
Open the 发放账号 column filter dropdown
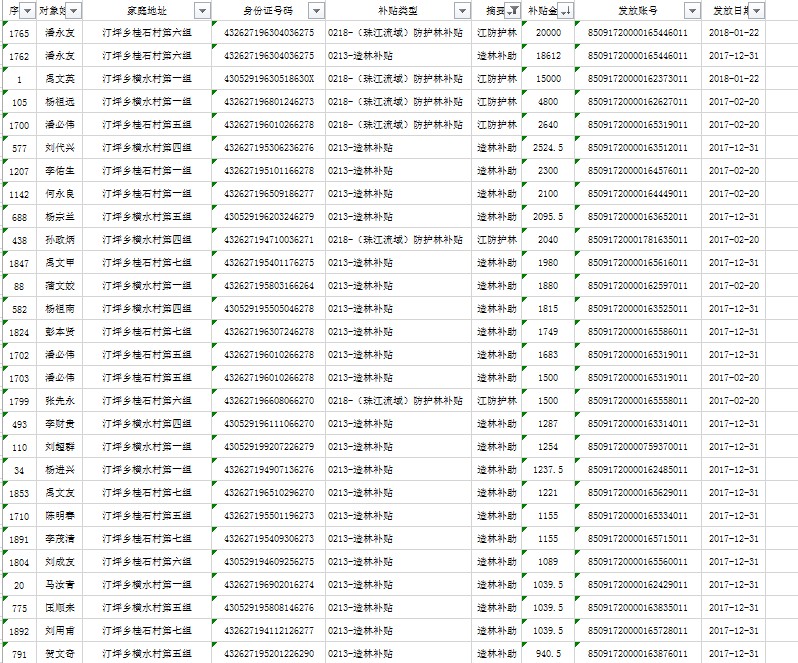[x=692, y=10]
